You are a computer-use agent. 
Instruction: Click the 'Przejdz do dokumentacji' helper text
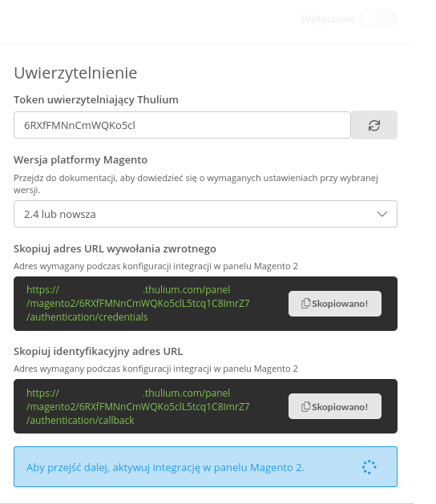tap(196, 183)
